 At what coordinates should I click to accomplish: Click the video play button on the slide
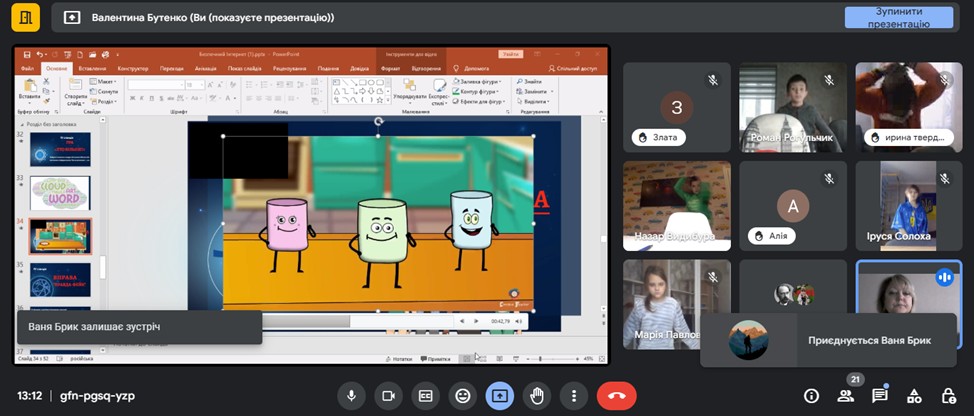tap(476, 321)
